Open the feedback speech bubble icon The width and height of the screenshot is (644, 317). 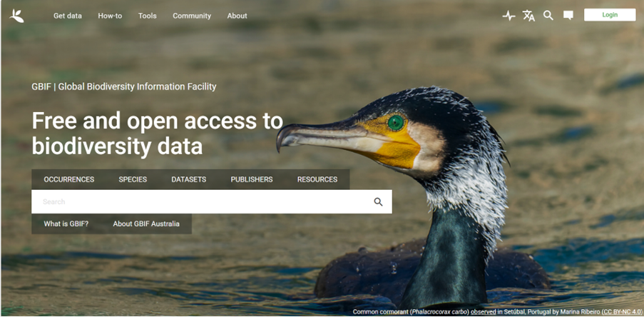[568, 16]
